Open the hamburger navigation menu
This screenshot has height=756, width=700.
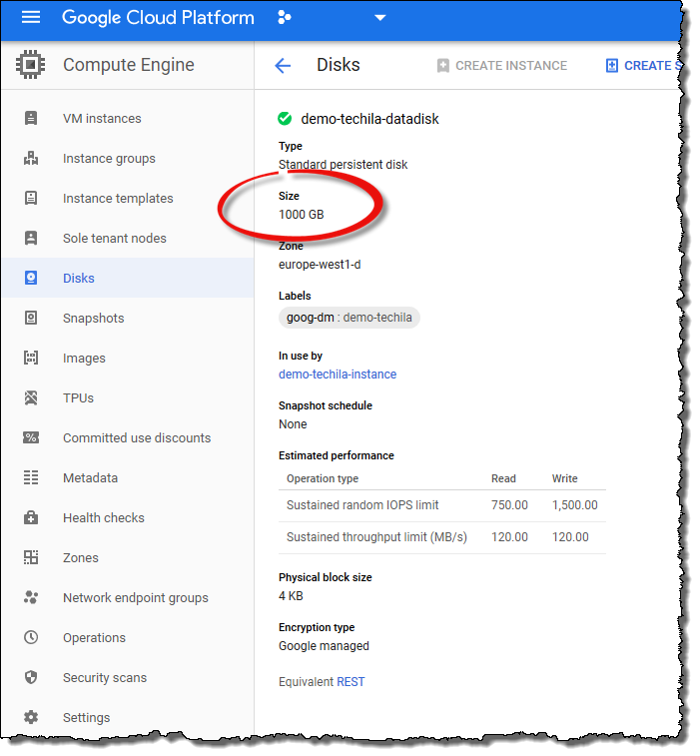31,18
